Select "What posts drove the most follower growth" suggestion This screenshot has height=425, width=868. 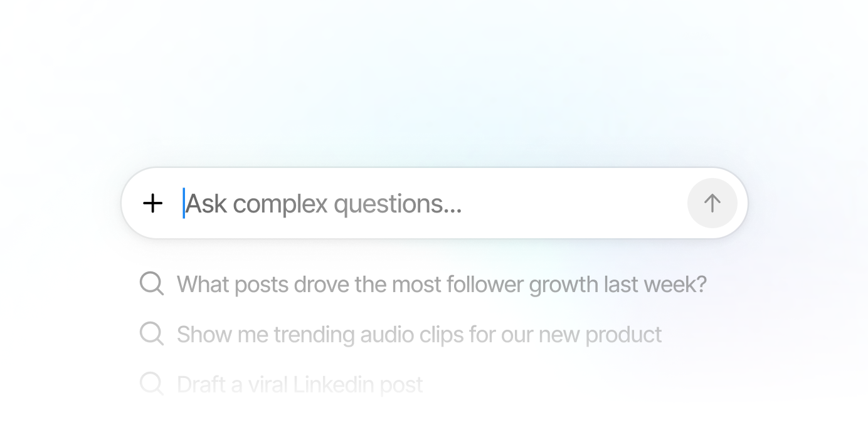pyautogui.click(x=442, y=284)
